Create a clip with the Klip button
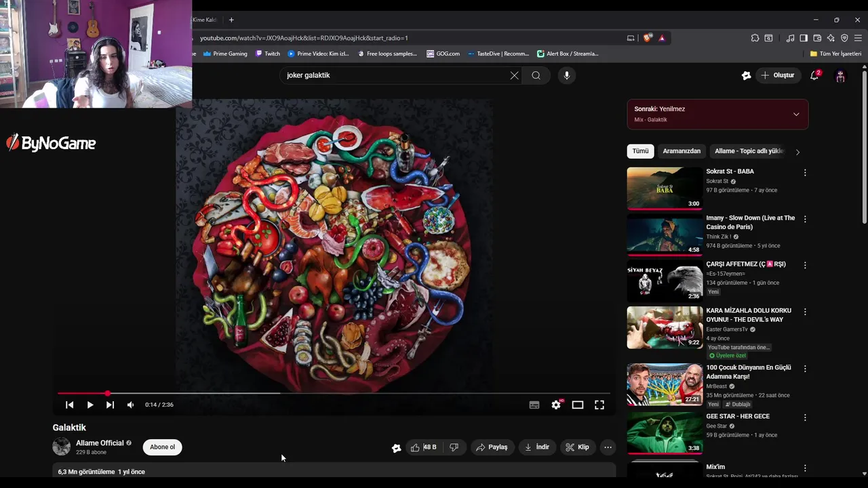 click(578, 447)
